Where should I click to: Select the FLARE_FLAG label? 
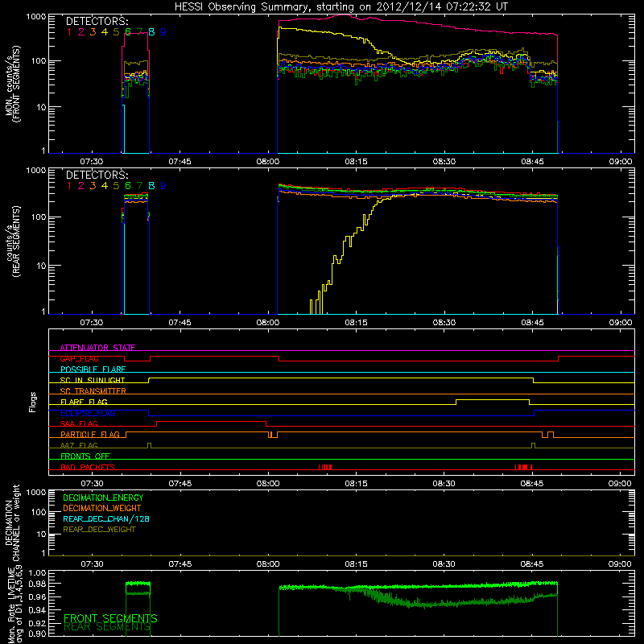tap(84, 402)
